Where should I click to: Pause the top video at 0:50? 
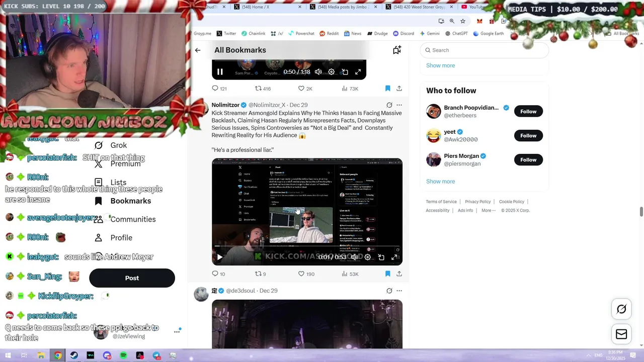click(220, 72)
